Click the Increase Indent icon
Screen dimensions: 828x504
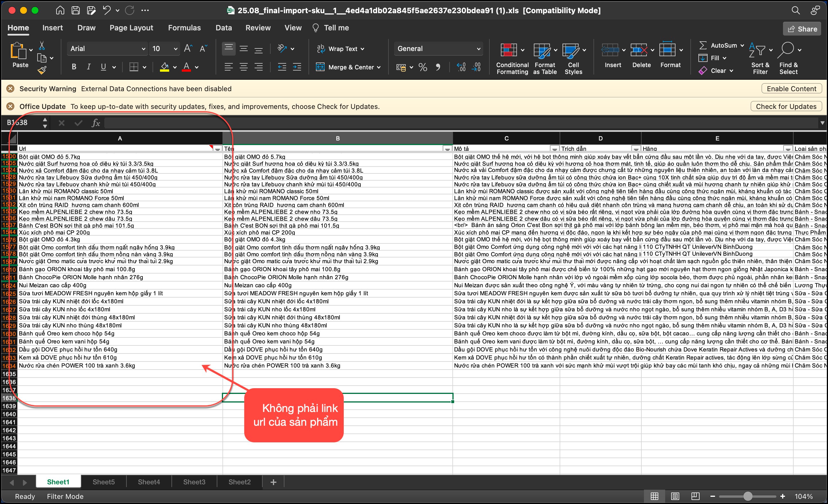point(297,67)
